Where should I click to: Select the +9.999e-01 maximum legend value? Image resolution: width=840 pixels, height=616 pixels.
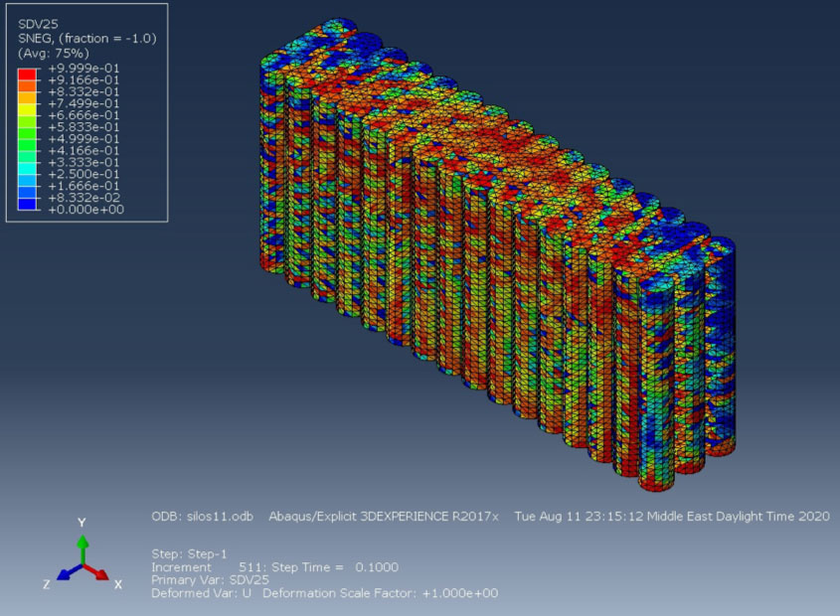pyautogui.click(x=84, y=69)
